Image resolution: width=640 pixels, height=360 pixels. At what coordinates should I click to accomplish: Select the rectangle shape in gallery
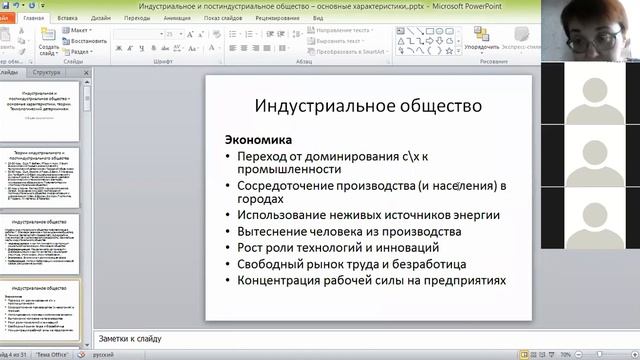(430, 31)
